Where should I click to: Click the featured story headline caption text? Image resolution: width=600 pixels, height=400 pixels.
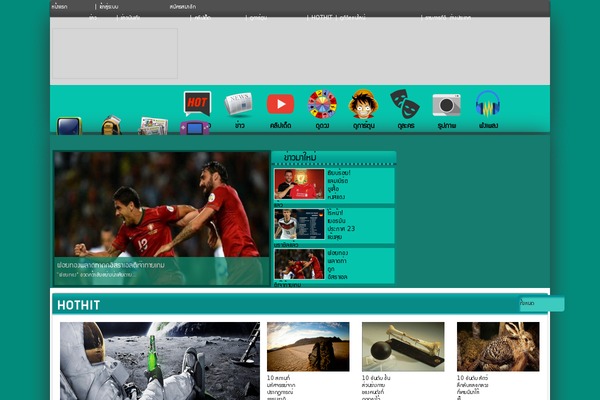point(111,265)
